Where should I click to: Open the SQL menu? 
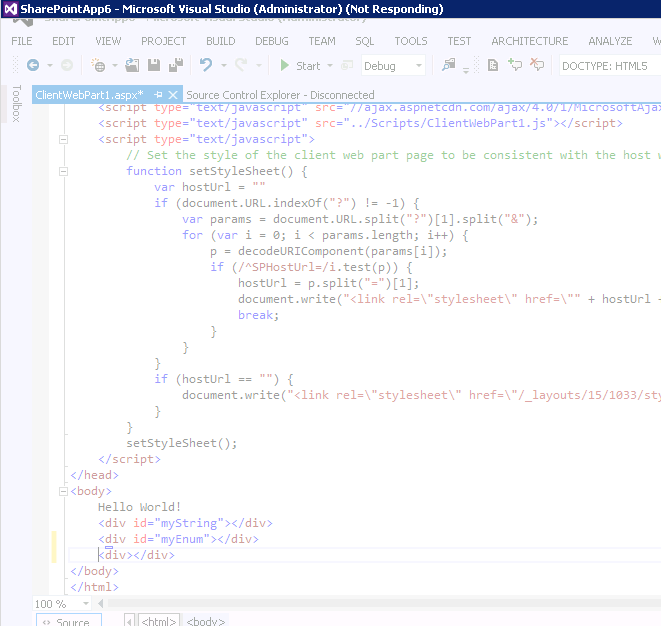coord(365,41)
